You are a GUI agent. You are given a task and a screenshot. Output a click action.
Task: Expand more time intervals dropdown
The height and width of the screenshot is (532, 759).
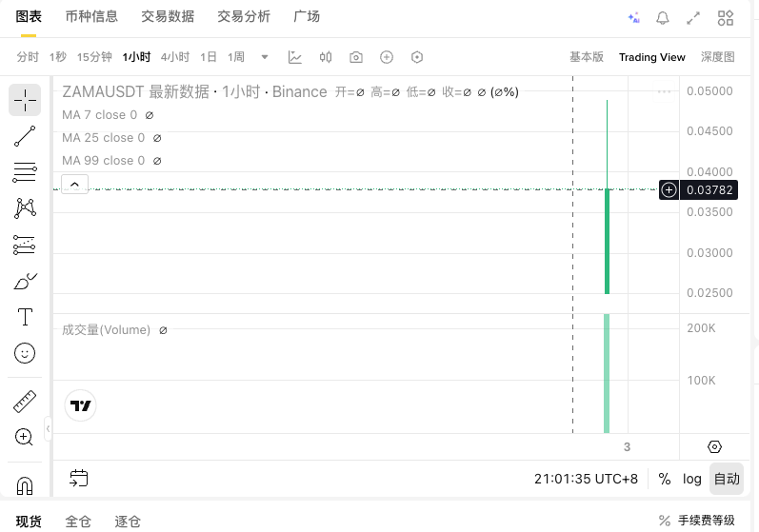click(x=265, y=57)
